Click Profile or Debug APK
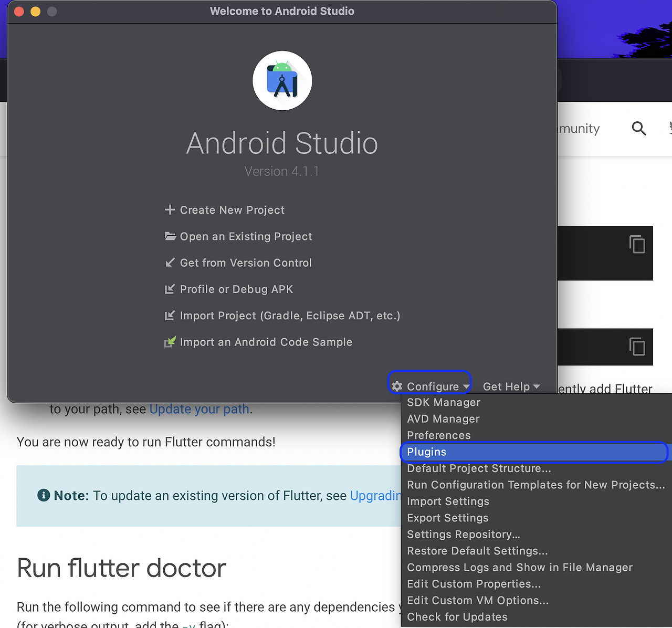672x628 pixels. pyautogui.click(x=236, y=289)
